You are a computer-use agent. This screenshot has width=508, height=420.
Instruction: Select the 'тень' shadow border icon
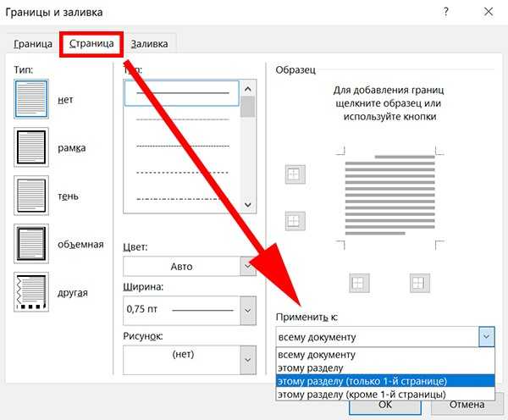(x=32, y=196)
